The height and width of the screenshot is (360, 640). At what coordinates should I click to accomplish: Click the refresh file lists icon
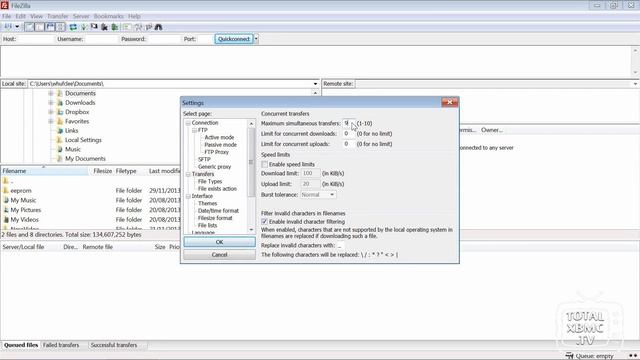tap(73, 27)
